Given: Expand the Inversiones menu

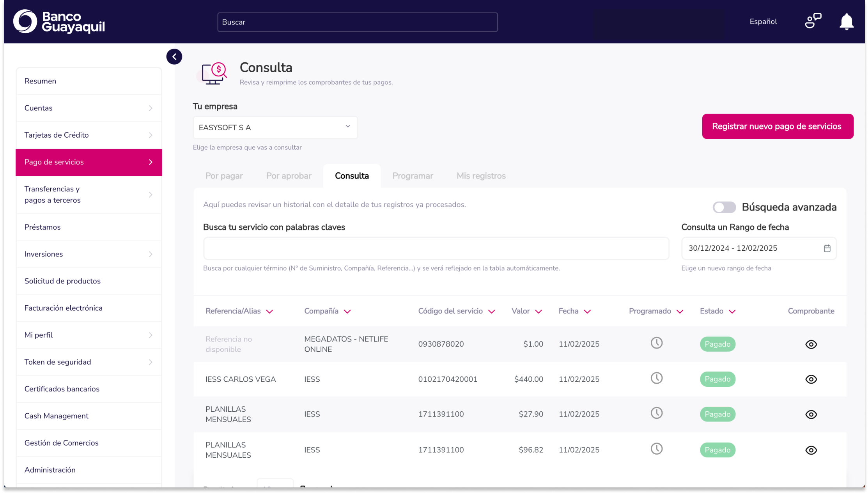Looking at the screenshot, I should coord(89,254).
